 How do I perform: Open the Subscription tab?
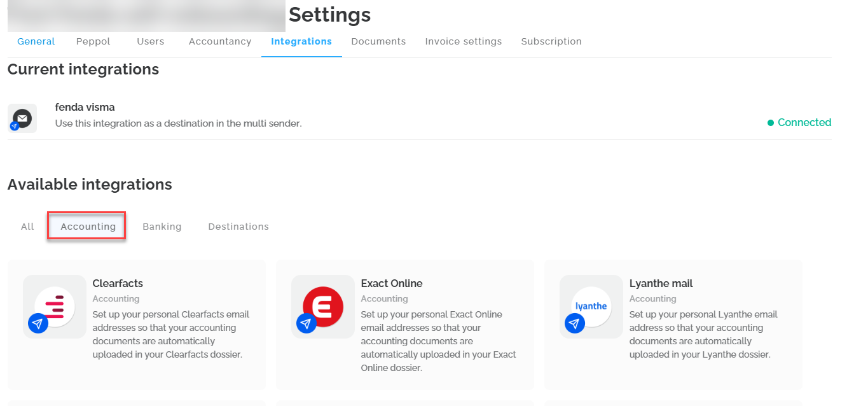click(551, 41)
